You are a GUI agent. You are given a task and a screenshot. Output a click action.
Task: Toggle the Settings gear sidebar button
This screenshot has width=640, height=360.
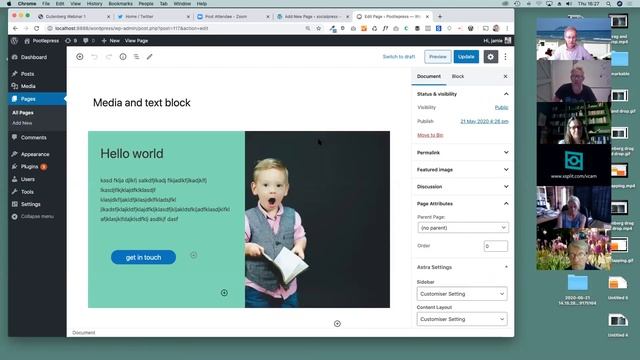coord(491,57)
